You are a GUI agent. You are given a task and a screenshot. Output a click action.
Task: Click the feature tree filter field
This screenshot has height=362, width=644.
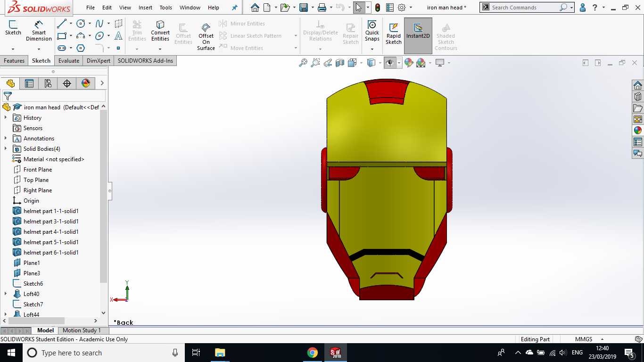point(54,96)
